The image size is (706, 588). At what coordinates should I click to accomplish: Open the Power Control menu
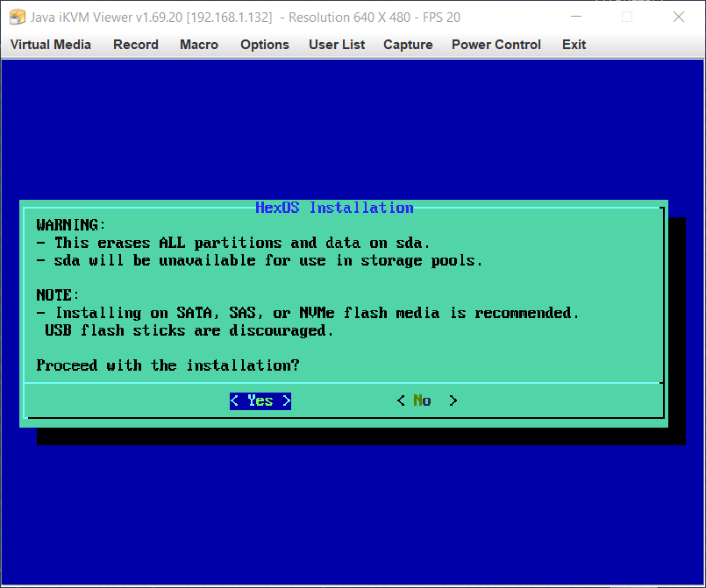pos(496,45)
